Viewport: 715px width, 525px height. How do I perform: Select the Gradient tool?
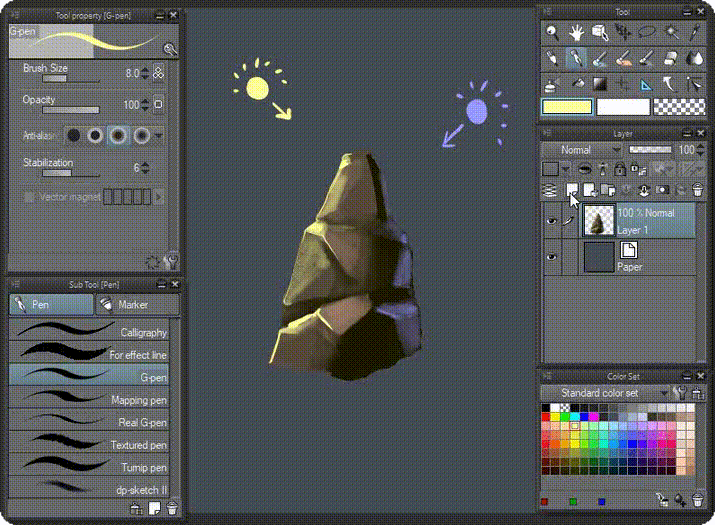600,84
